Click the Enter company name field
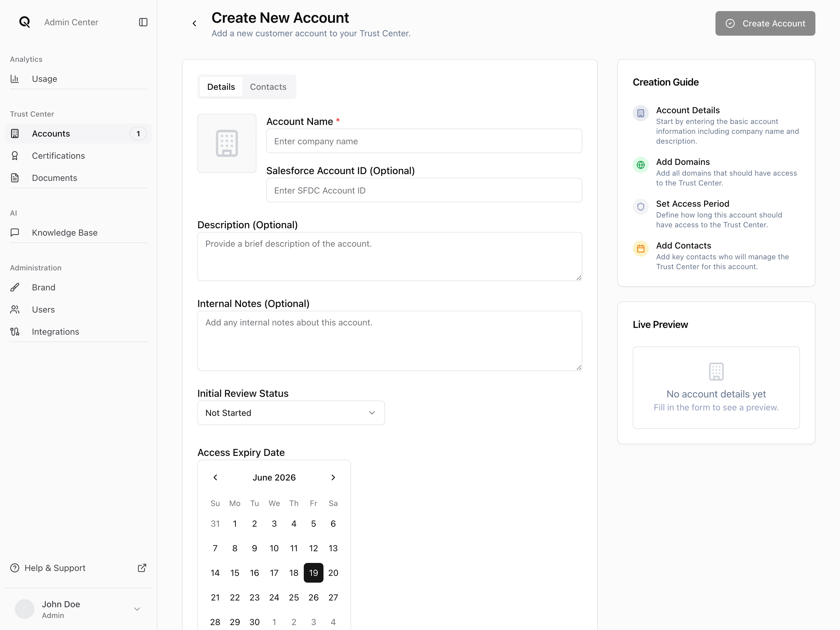The image size is (840, 630). point(424,141)
